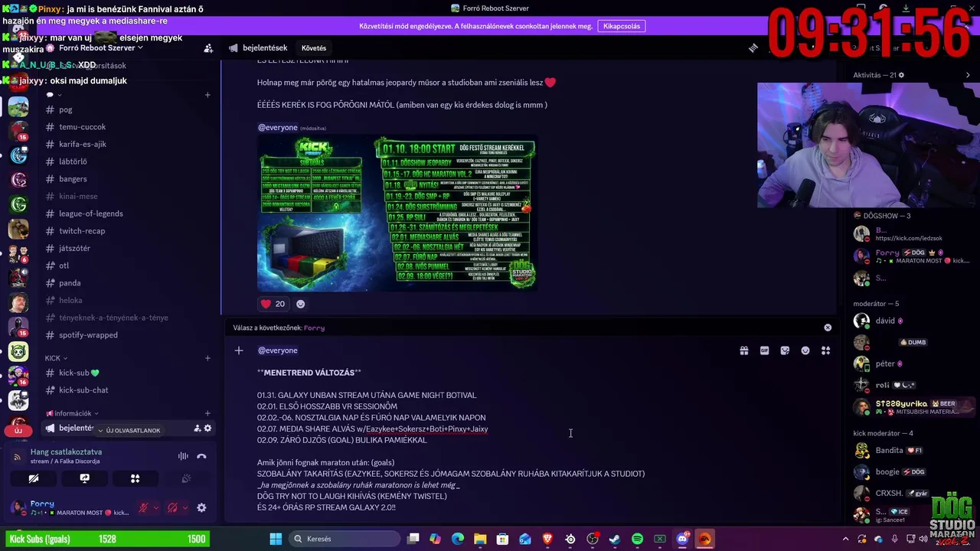Toggle noise suppression waveform icon
The image size is (980, 551).
coord(183,456)
